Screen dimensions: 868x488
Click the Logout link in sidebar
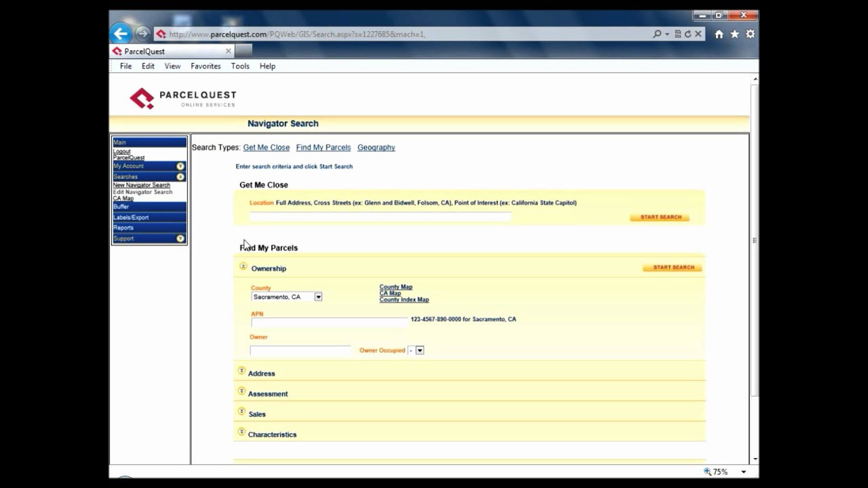(x=122, y=152)
